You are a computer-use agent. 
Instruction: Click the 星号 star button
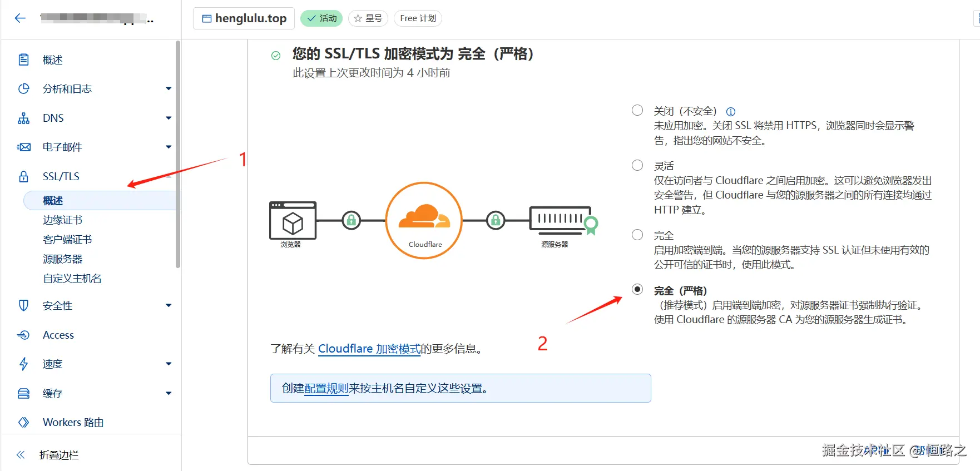(x=368, y=18)
